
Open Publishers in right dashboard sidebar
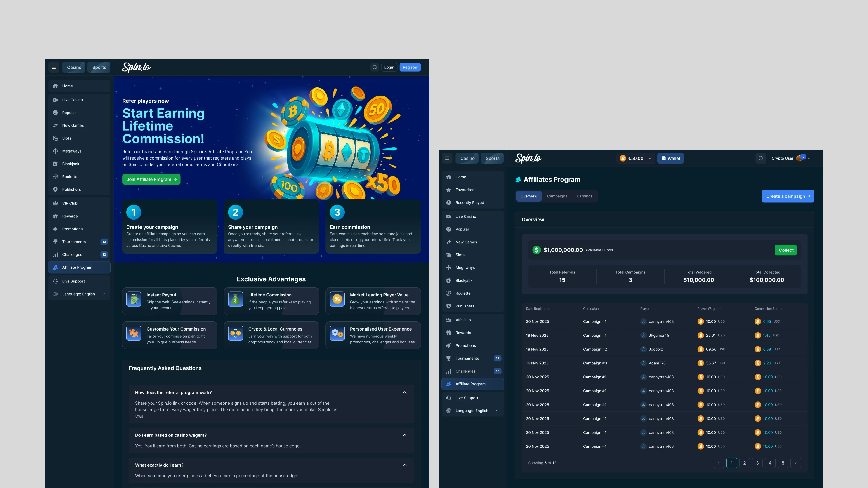(x=472, y=306)
